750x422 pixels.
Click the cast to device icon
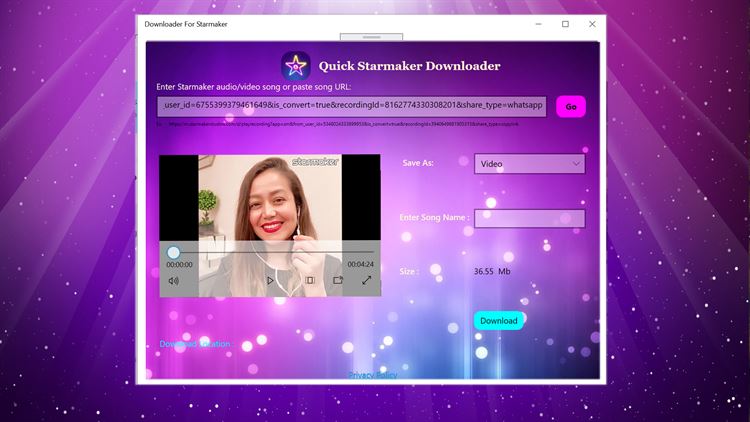click(338, 280)
